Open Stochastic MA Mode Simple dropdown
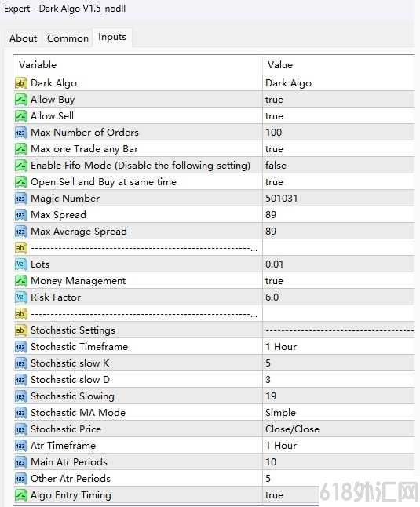The height and width of the screenshot is (507, 420). [x=338, y=413]
